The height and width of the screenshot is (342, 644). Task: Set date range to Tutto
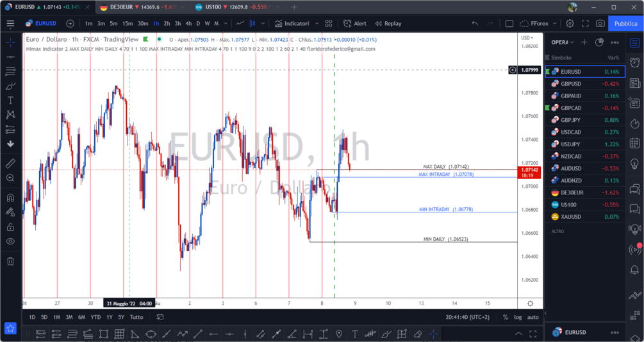[x=136, y=317]
